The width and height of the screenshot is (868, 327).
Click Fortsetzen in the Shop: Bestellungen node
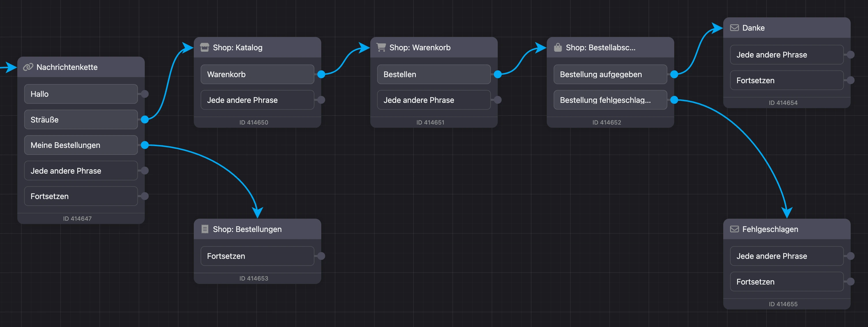pos(258,256)
